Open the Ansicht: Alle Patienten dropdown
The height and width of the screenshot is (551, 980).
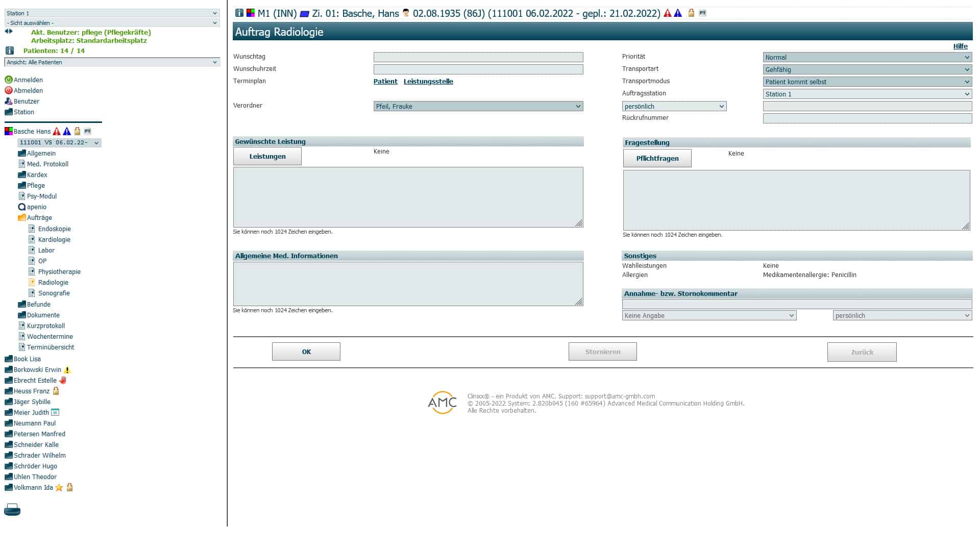[112, 62]
